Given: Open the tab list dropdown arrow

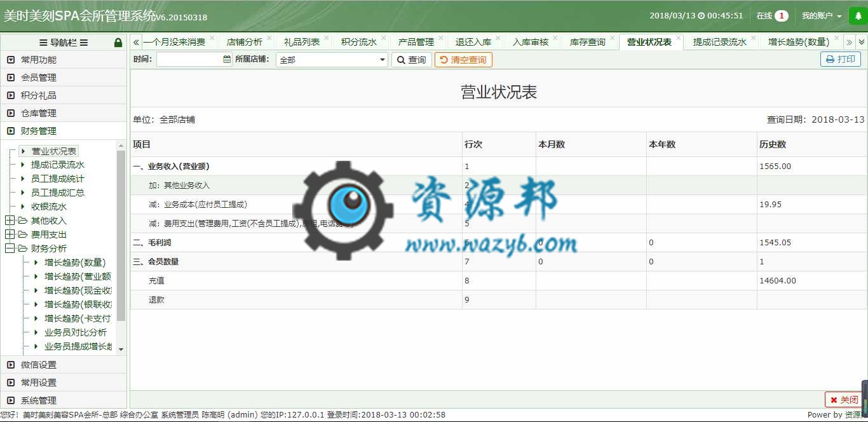Looking at the screenshot, I should 862,42.
